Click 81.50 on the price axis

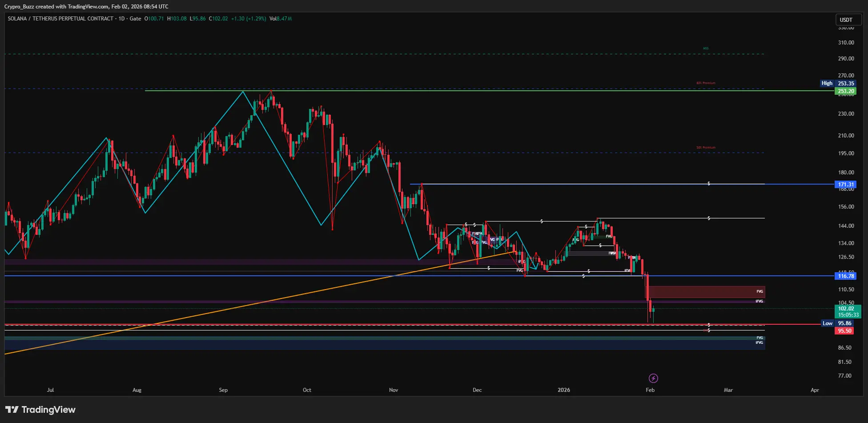844,362
